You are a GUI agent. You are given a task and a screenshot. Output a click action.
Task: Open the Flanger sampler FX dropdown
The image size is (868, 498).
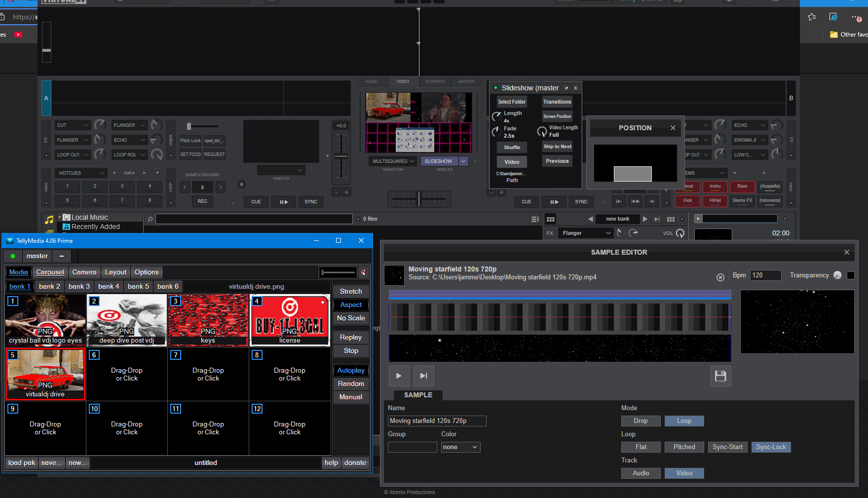click(586, 233)
